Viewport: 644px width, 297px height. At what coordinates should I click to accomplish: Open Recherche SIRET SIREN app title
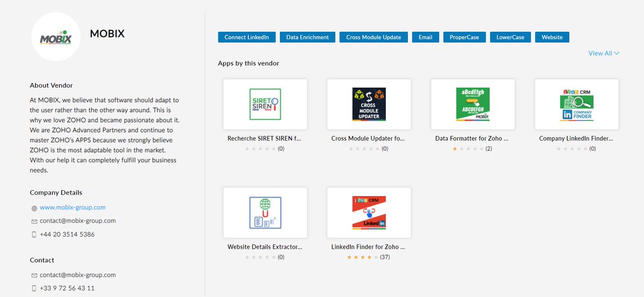click(265, 139)
